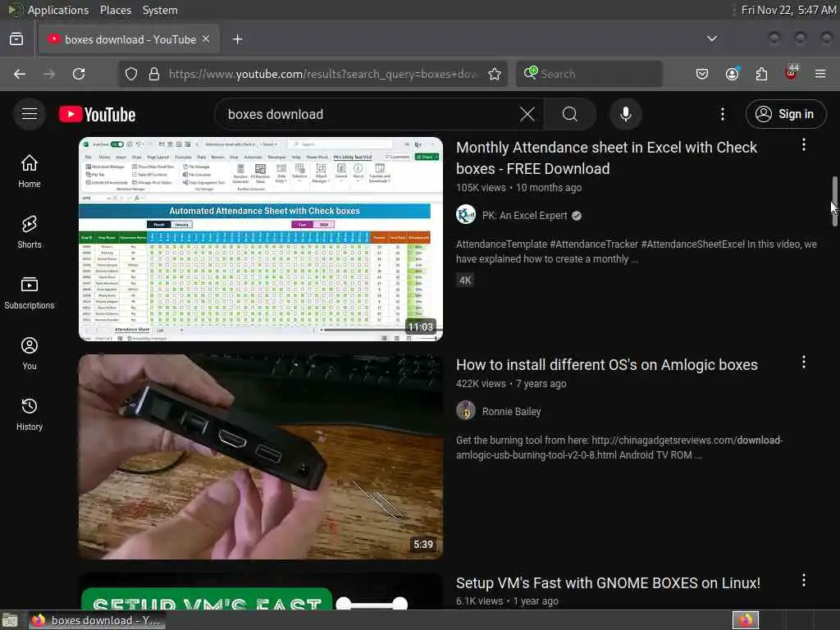Reload the page with refresh icon
Screen dimensions: 840x630
point(79,74)
